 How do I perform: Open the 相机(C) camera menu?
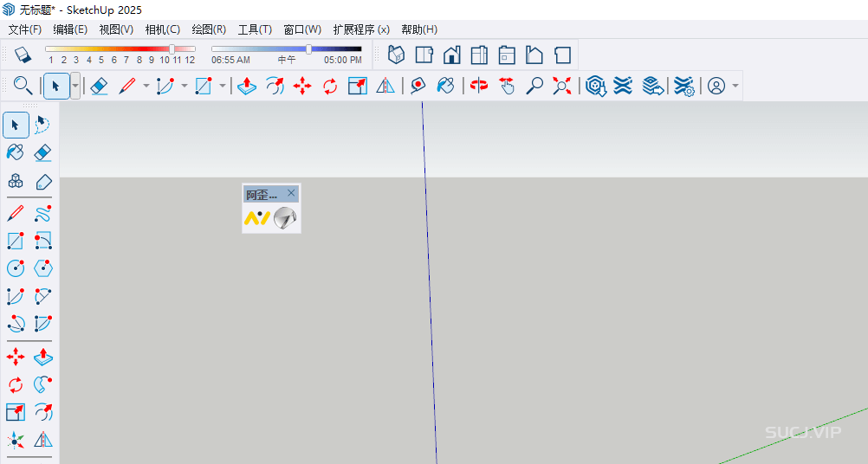click(x=162, y=29)
